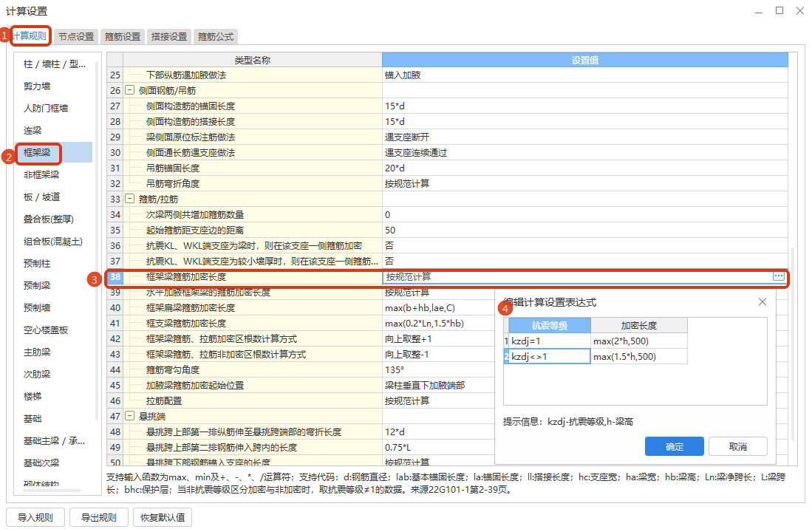Open the 箍筋设置 tab
The width and height of the screenshot is (812, 529).
[x=123, y=36]
